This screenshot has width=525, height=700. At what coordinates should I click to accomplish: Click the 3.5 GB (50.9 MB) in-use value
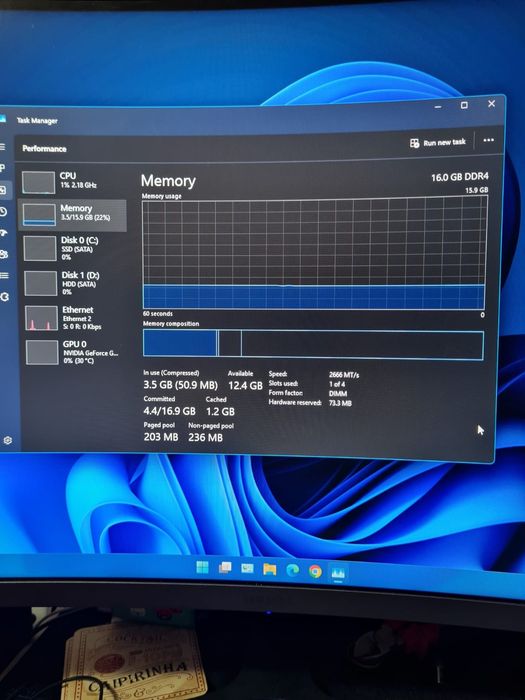pos(181,385)
